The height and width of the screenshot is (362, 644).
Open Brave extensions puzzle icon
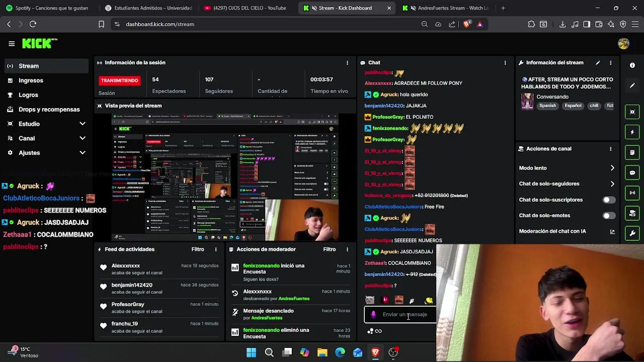tap(531, 24)
